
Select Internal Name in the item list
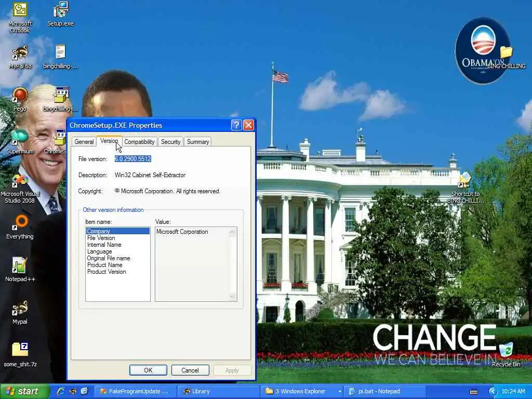coord(117,245)
